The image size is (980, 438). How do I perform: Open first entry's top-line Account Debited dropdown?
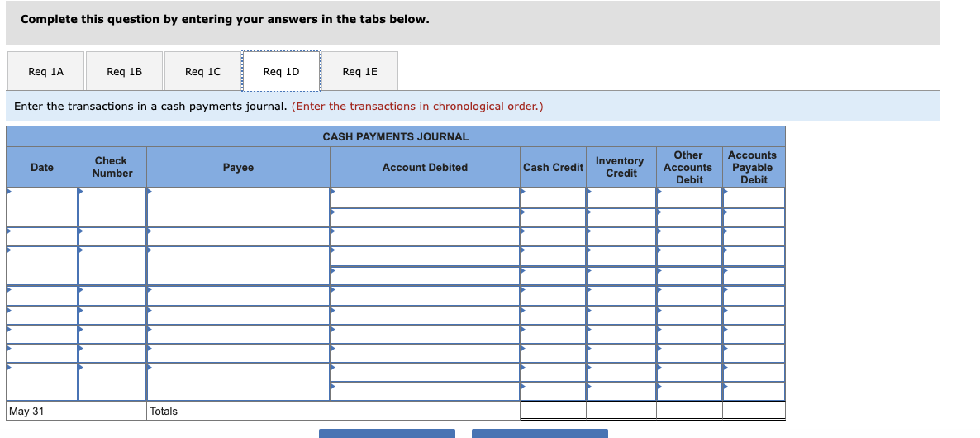(425, 198)
